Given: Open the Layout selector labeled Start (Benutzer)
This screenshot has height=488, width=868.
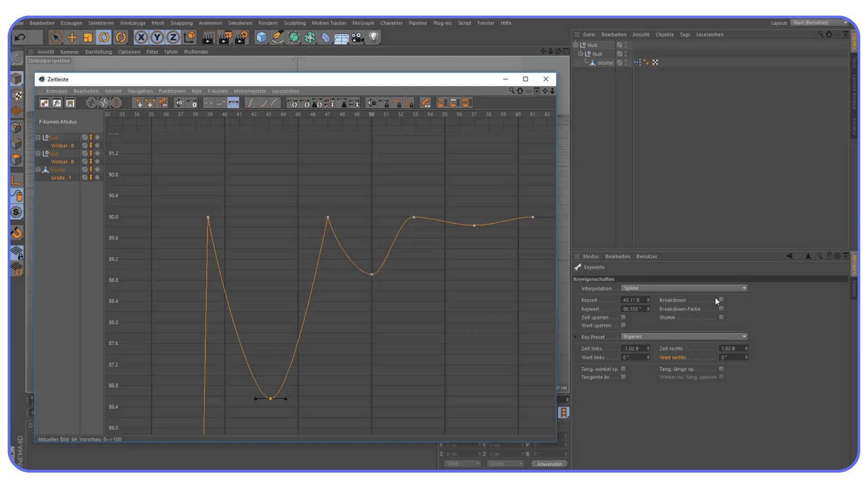Looking at the screenshot, I should (818, 22).
